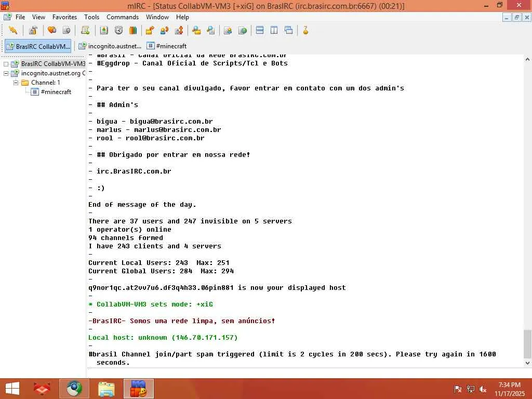Click "Current Global Users: 284" line
This screenshot has width=532, height=399.
click(x=161, y=271)
